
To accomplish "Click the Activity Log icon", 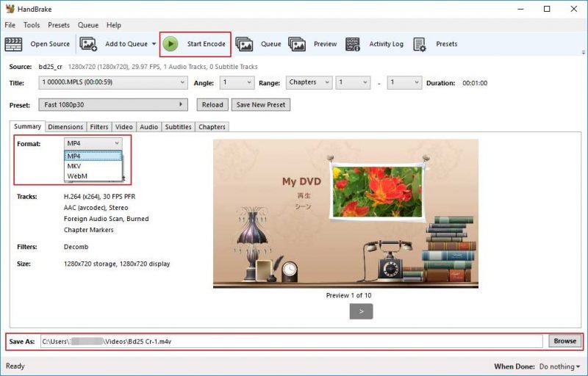I will pos(353,44).
